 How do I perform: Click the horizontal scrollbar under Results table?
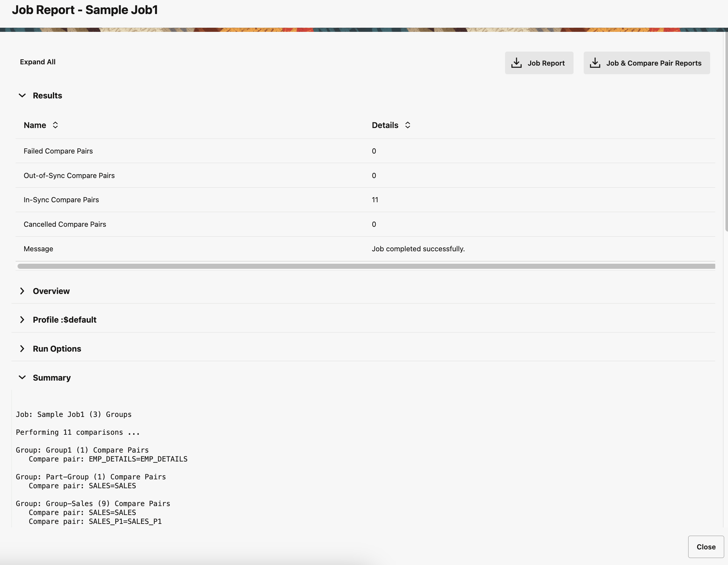(366, 266)
